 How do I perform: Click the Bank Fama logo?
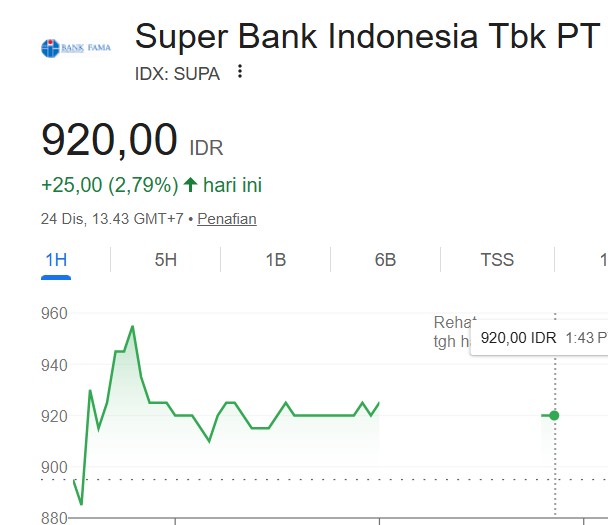point(75,47)
